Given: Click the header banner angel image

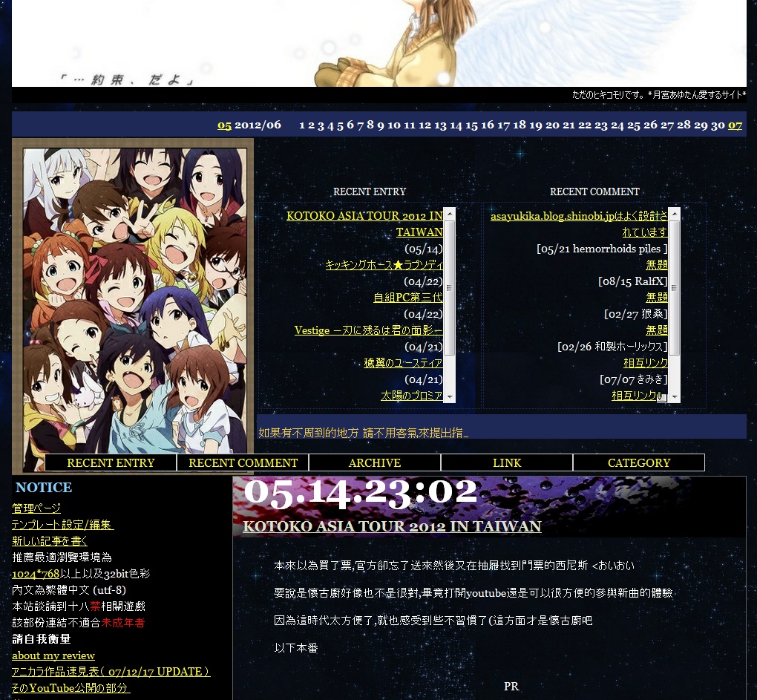Looking at the screenshot, I should tap(379, 44).
